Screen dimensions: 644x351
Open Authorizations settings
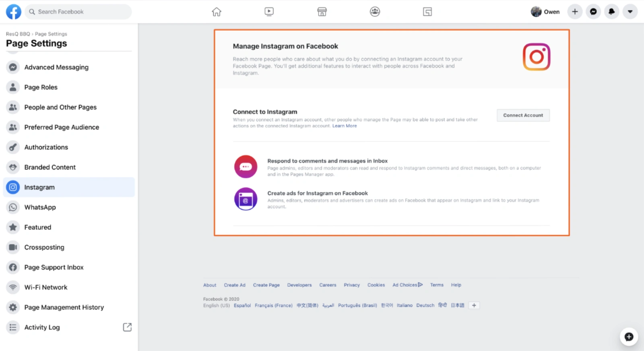click(x=69, y=147)
